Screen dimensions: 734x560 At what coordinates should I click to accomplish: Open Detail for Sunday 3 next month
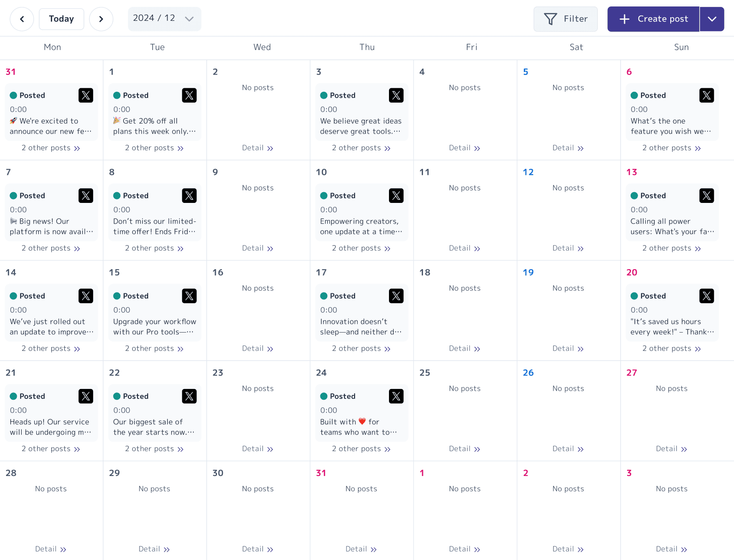pyautogui.click(x=672, y=549)
